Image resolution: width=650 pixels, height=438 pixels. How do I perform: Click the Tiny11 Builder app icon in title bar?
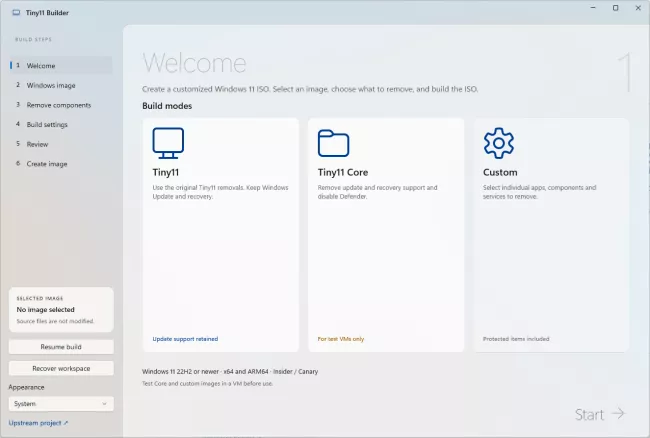16,13
